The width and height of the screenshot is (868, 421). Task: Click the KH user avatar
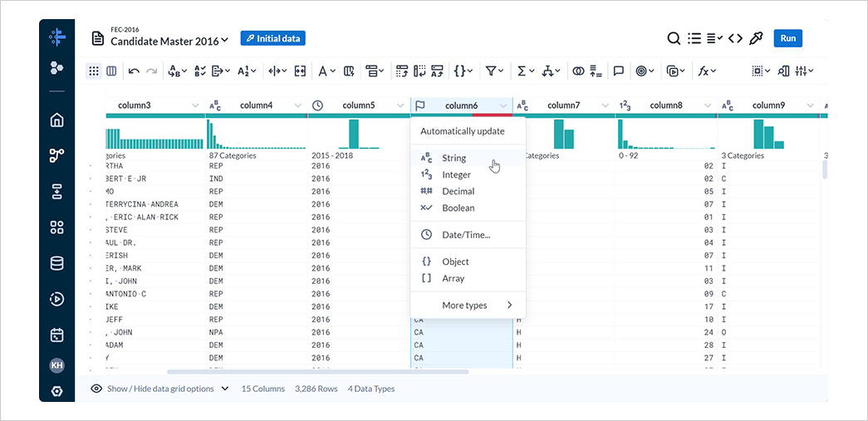click(x=56, y=365)
